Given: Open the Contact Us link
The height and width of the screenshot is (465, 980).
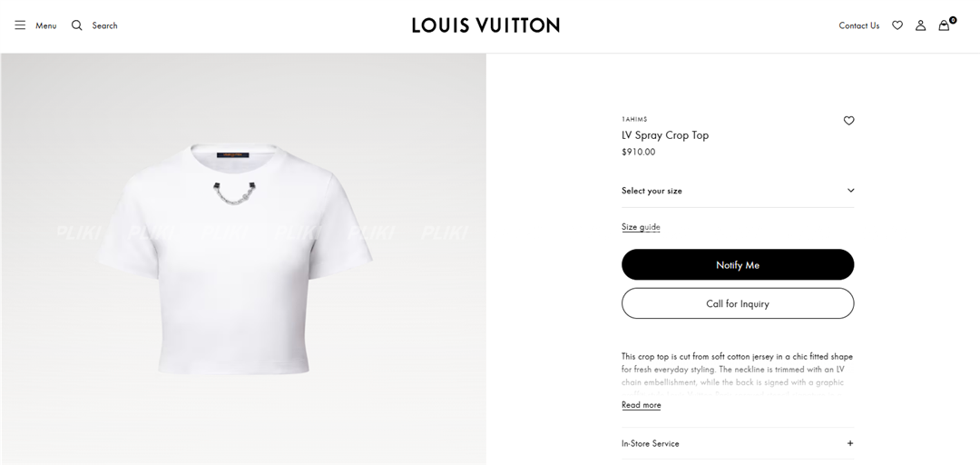Looking at the screenshot, I should [x=858, y=25].
